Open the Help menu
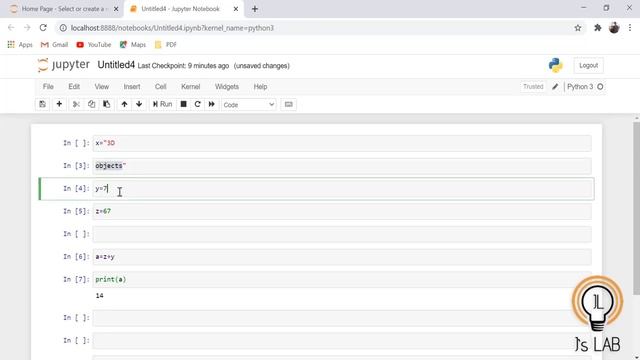Image resolution: width=640 pixels, height=360 pixels. pos(260,87)
